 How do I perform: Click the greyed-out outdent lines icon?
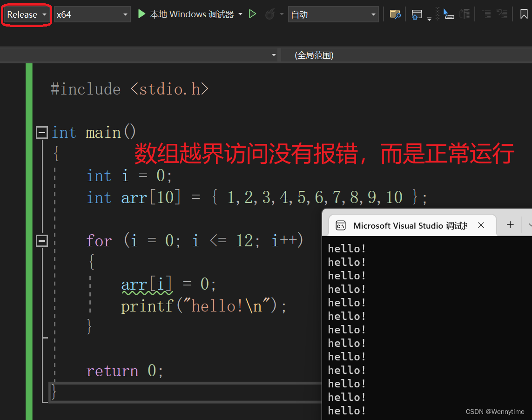pos(502,14)
